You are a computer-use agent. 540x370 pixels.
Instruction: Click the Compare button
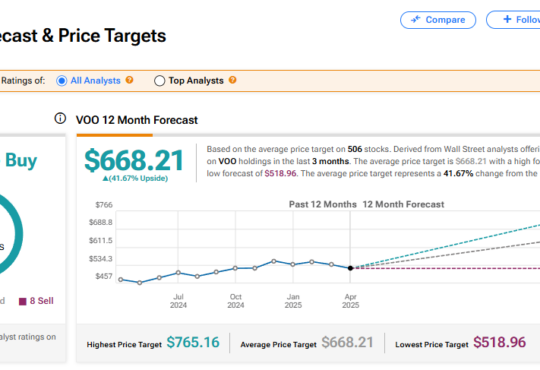click(438, 20)
